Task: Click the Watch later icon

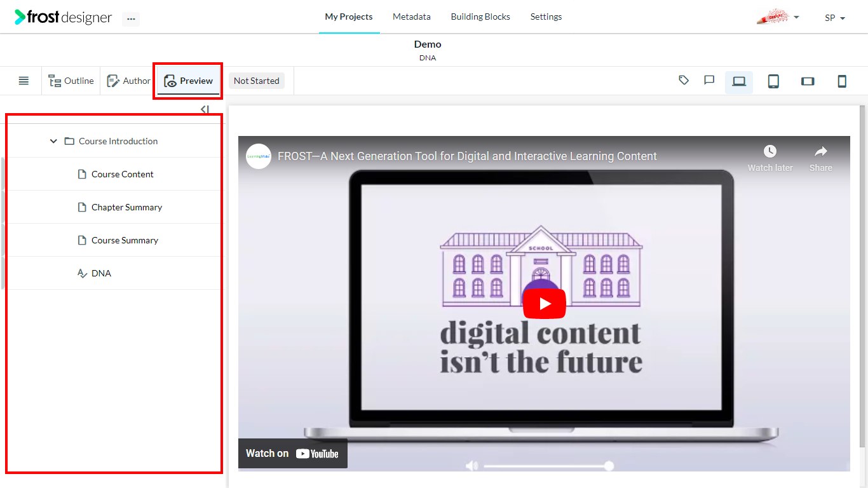Action: pyautogui.click(x=770, y=158)
